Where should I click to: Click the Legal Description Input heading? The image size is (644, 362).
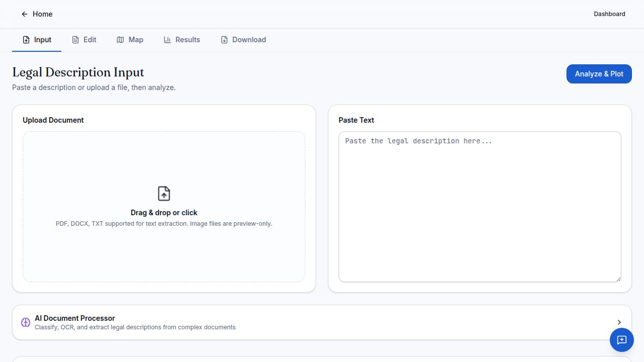tap(78, 72)
